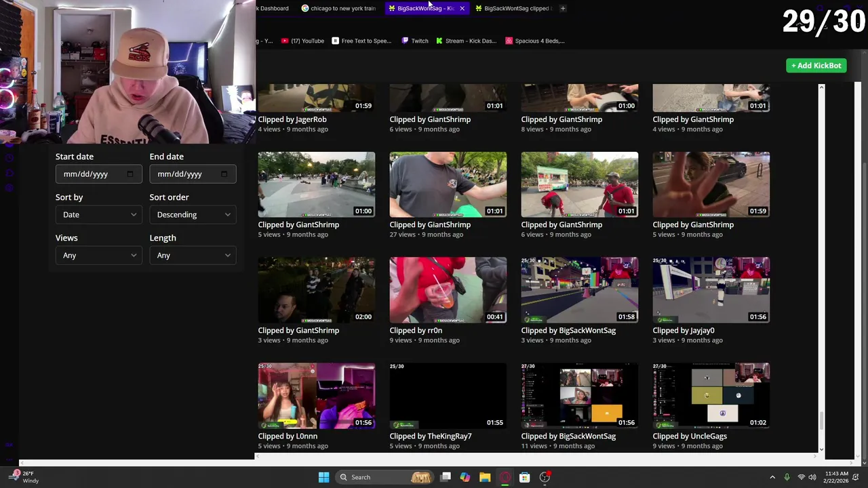
Task: Open the Start date calendar picker icon
Action: click(130, 174)
